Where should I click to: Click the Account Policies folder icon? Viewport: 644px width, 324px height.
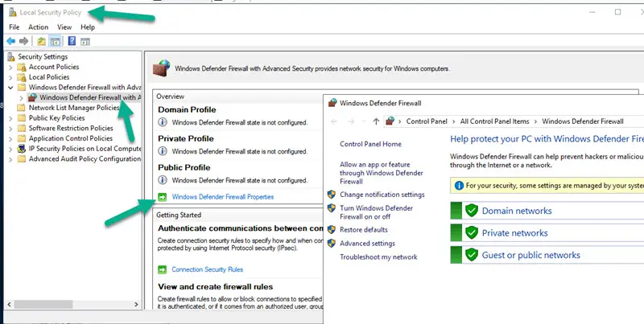(22, 67)
